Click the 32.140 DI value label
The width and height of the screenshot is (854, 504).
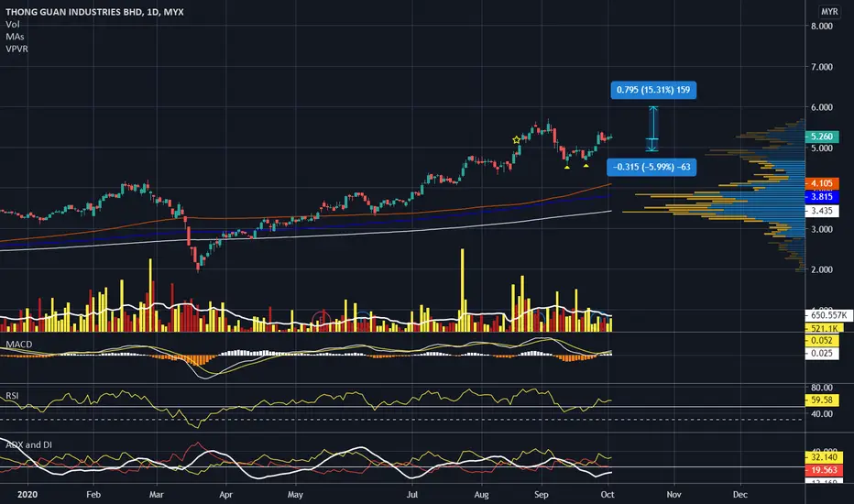[824, 457]
